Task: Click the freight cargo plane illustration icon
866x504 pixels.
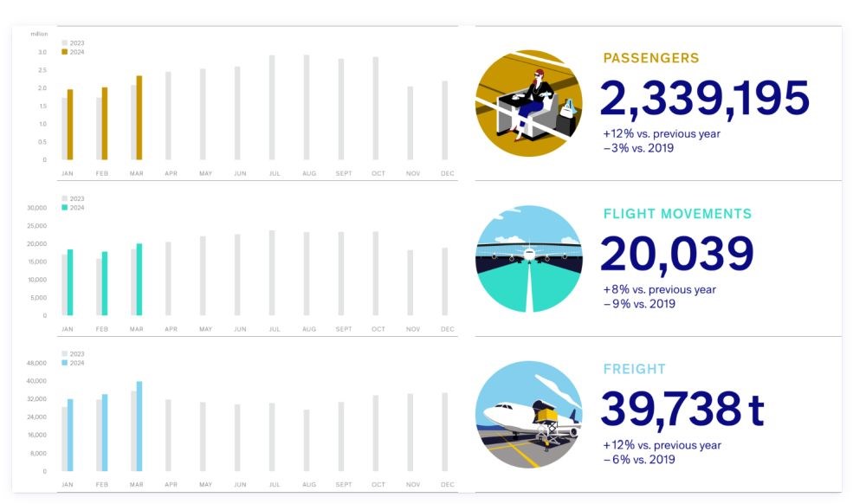Action: tap(528, 415)
